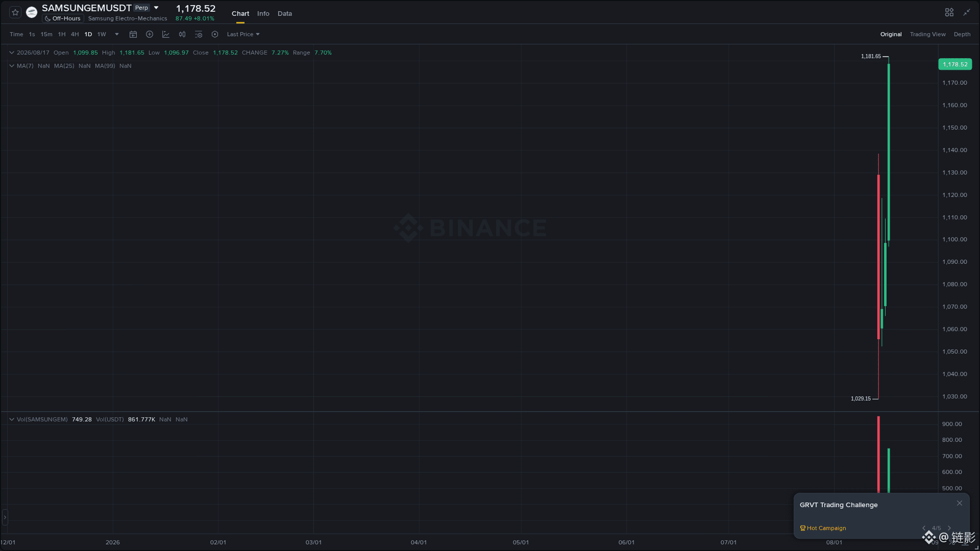Click the Samsung Electro-Mechanics logo icon
980x551 pixels.
tap(32, 12)
